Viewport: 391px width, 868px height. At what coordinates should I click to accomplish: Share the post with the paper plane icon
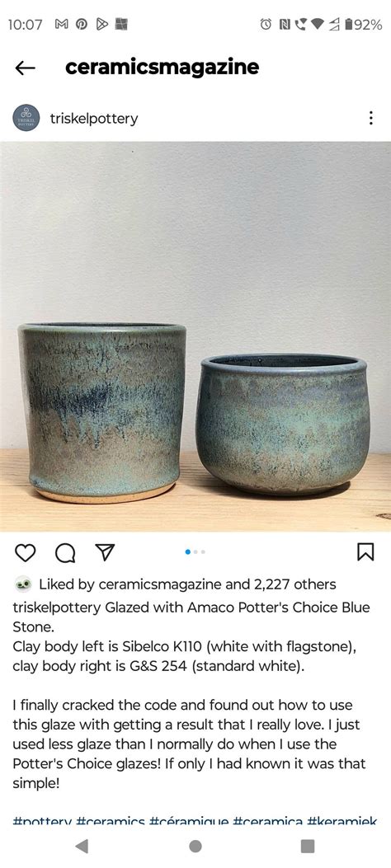[x=105, y=551]
